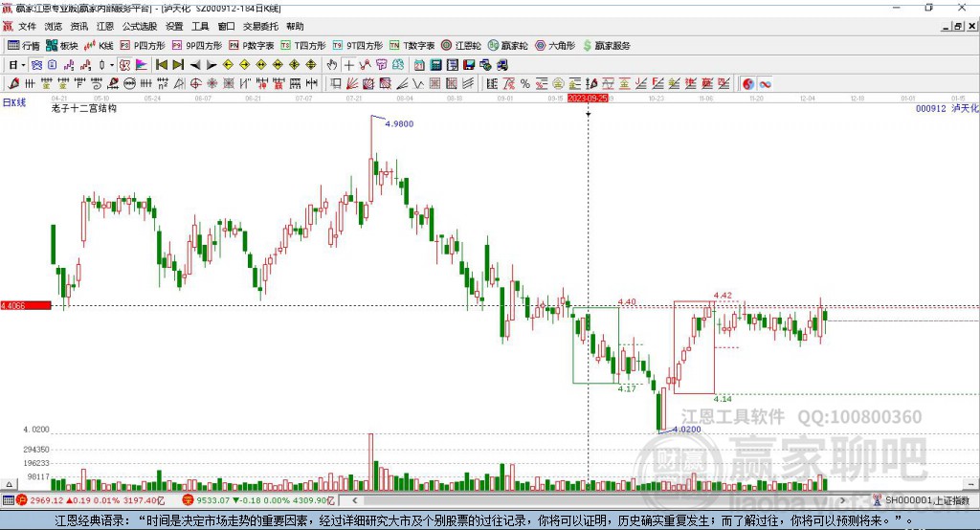Collapse volume panel with minus button
980x530 pixels.
pos(970,484)
